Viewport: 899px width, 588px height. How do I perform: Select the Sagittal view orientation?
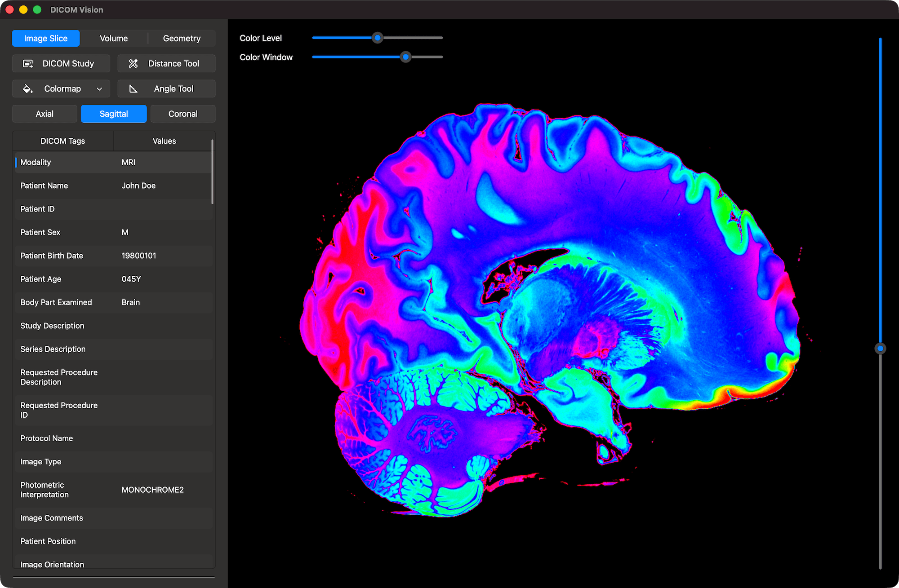click(x=113, y=114)
